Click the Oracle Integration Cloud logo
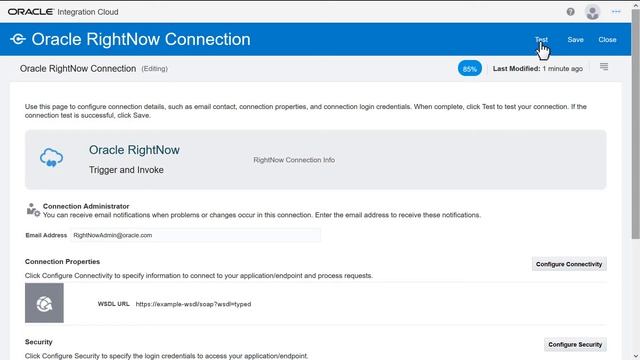The height and width of the screenshot is (360, 640). pyautogui.click(x=63, y=12)
